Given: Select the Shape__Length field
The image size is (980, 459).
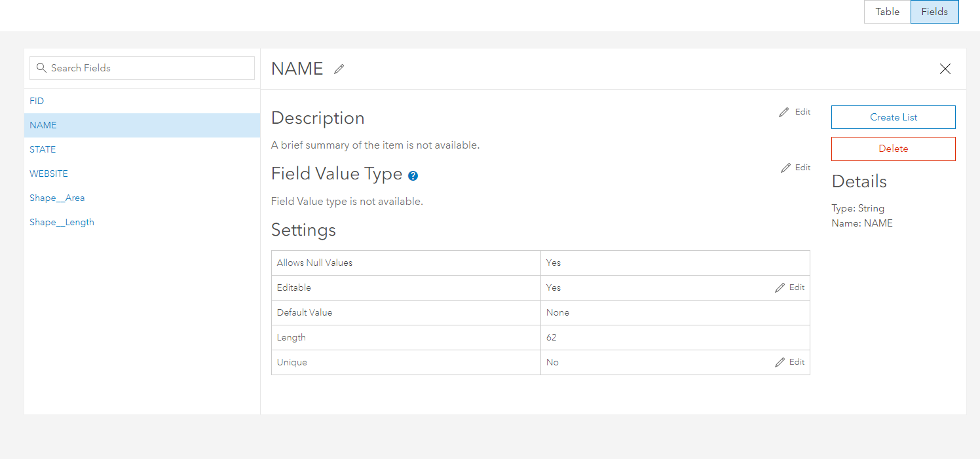Looking at the screenshot, I should (x=62, y=222).
